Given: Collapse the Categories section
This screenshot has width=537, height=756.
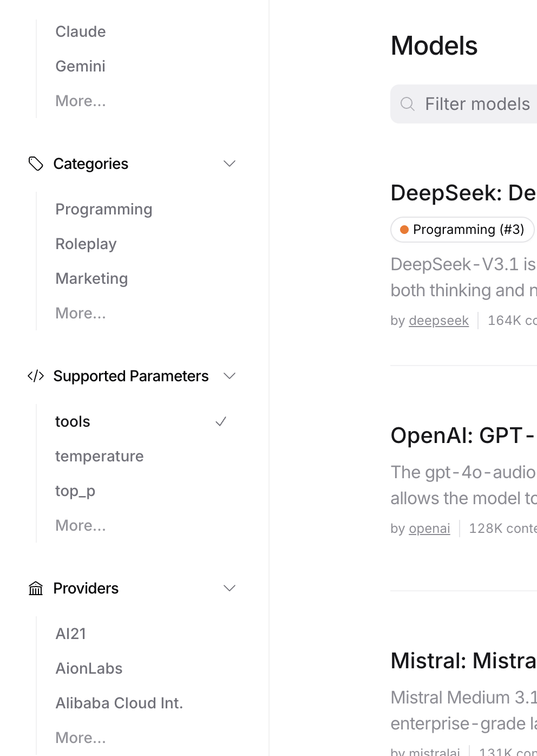Looking at the screenshot, I should (230, 163).
